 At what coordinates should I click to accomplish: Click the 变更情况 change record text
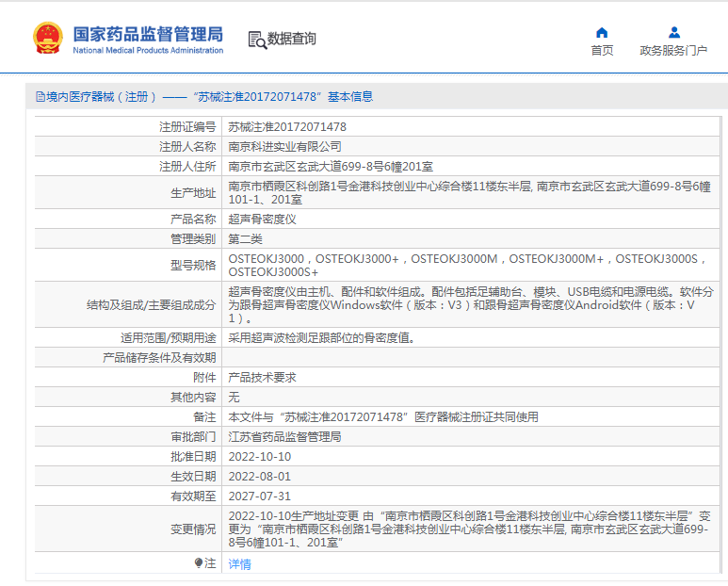(x=469, y=529)
